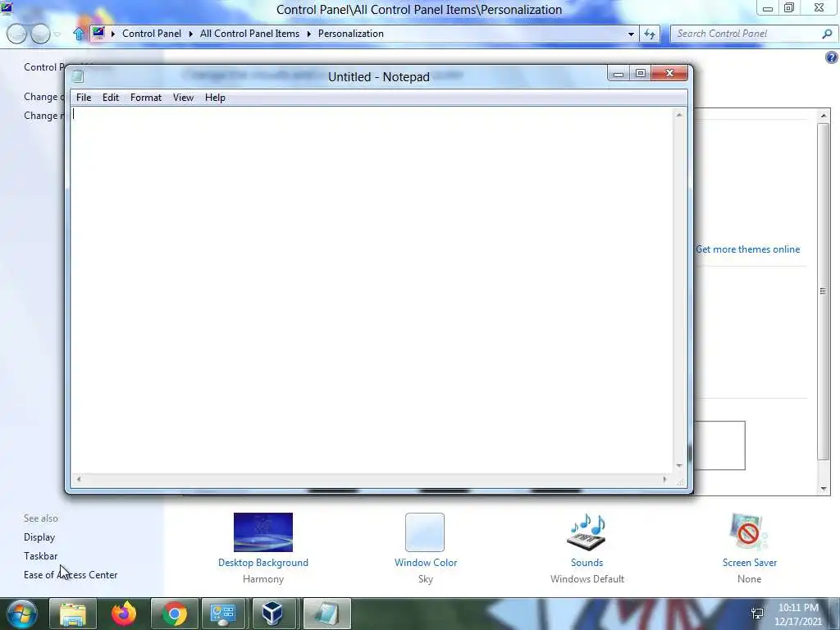The height and width of the screenshot is (630, 840).
Task: Launch Google Chrome from taskbar
Action: click(175, 614)
